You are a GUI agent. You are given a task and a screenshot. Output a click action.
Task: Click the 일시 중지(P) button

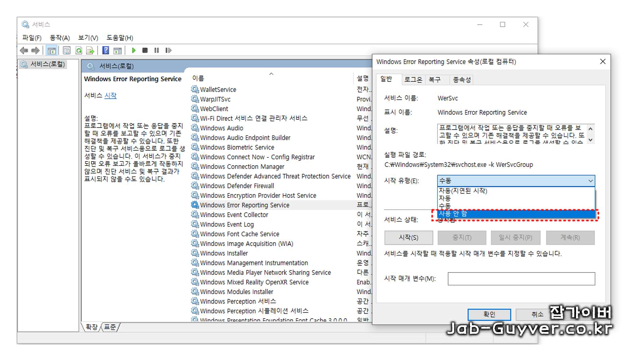click(x=515, y=238)
